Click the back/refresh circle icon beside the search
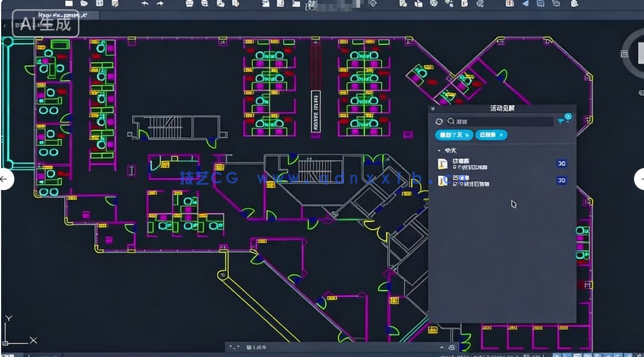Viewport: 644px width, 357px height. 439,122
